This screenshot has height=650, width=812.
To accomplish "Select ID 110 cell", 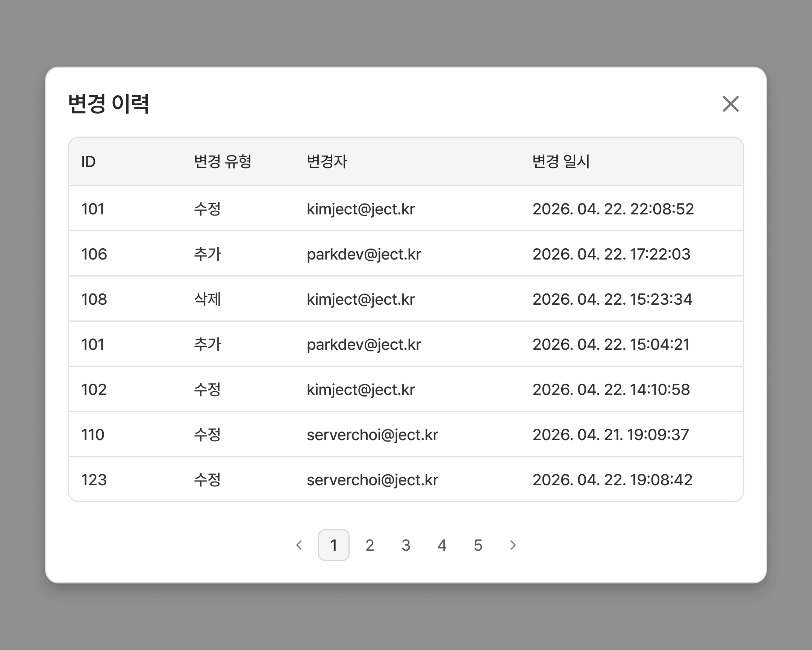I will [x=92, y=435].
